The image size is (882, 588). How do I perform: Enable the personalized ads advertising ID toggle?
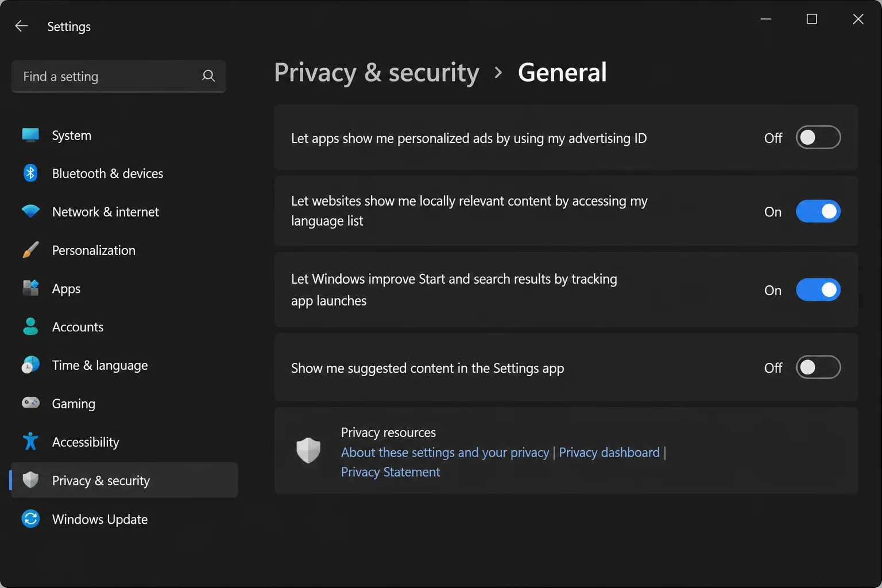(x=818, y=137)
